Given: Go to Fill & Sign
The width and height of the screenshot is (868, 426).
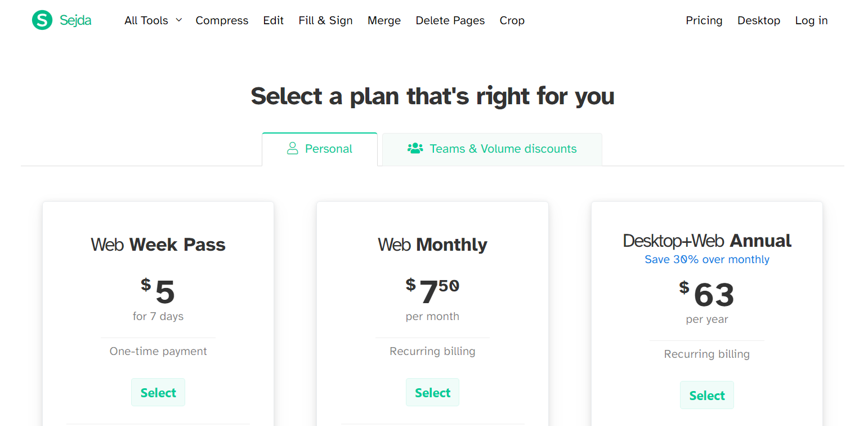Looking at the screenshot, I should click(x=326, y=20).
